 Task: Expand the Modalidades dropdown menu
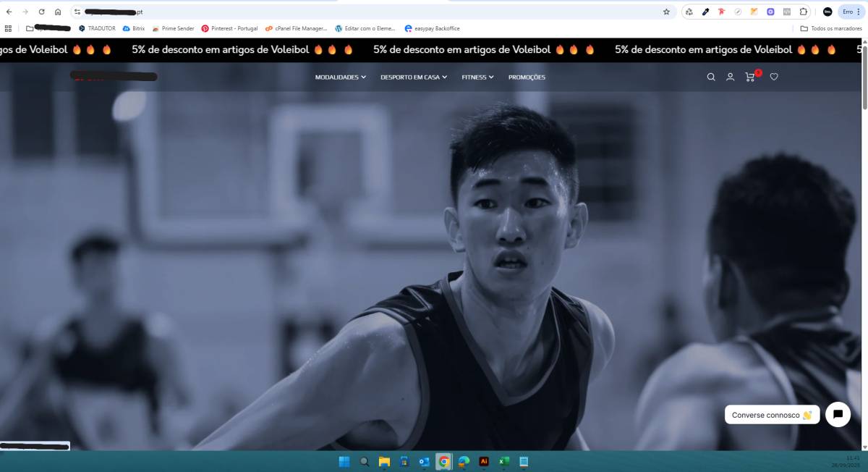341,77
